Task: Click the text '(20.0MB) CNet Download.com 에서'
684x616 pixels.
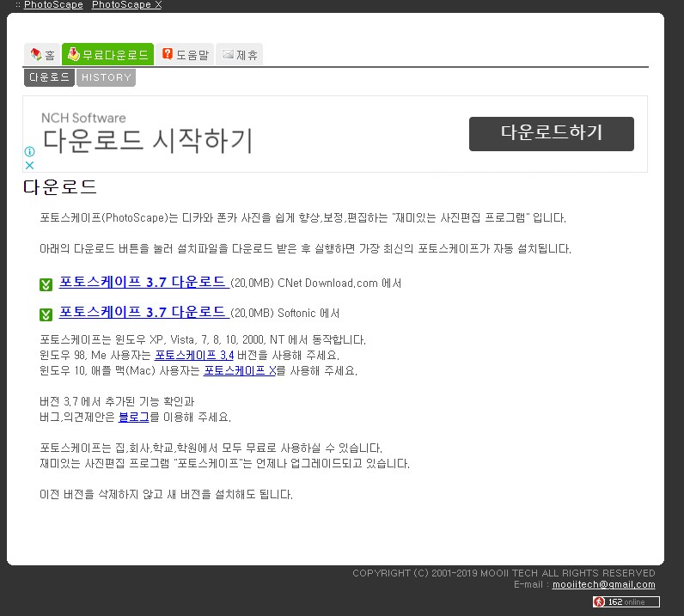Action: 316,284
